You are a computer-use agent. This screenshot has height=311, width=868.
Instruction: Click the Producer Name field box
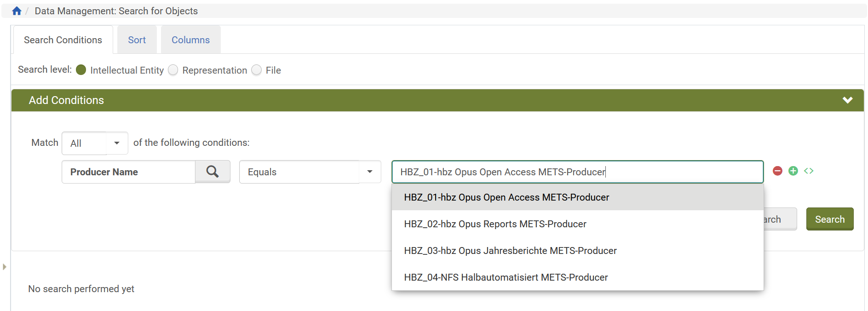click(128, 172)
